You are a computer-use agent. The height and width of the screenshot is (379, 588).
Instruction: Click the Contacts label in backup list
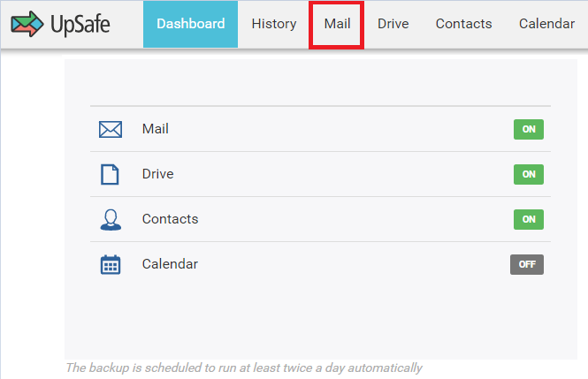click(x=170, y=219)
